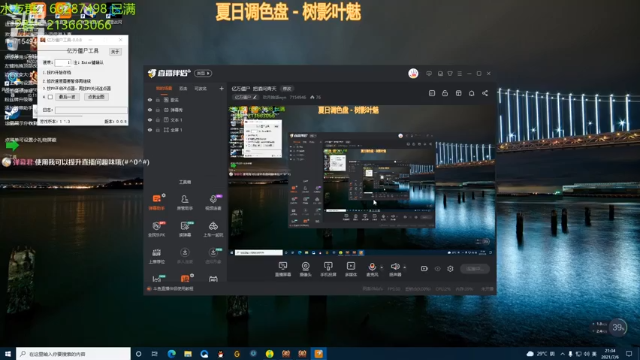Click the right button in the zombie tool button row
Viewport: 640px width, 360px height.
[x=96, y=97]
